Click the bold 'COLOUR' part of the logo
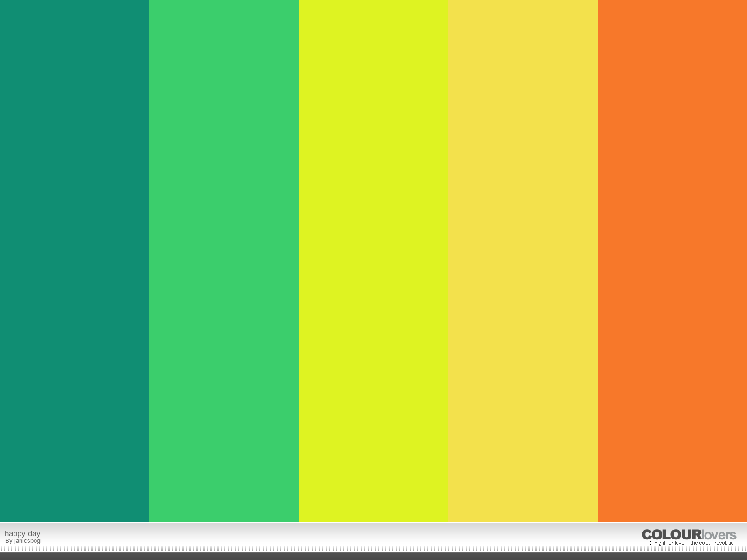 [x=671, y=535]
